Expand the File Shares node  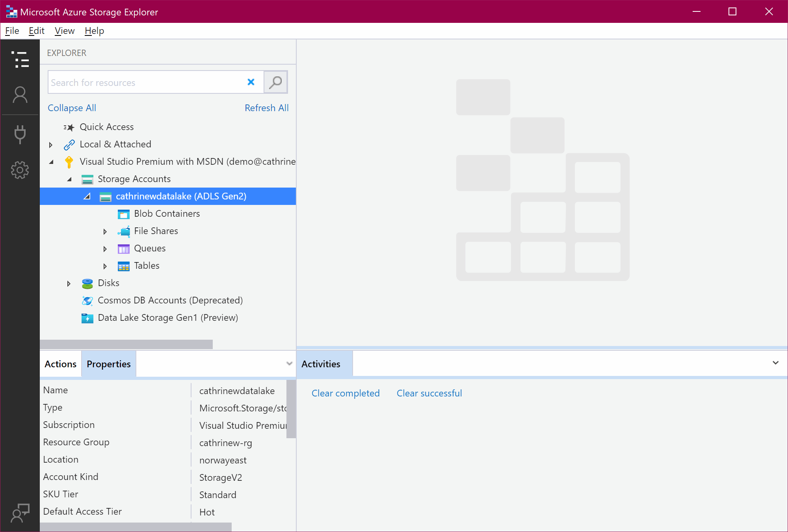(105, 231)
